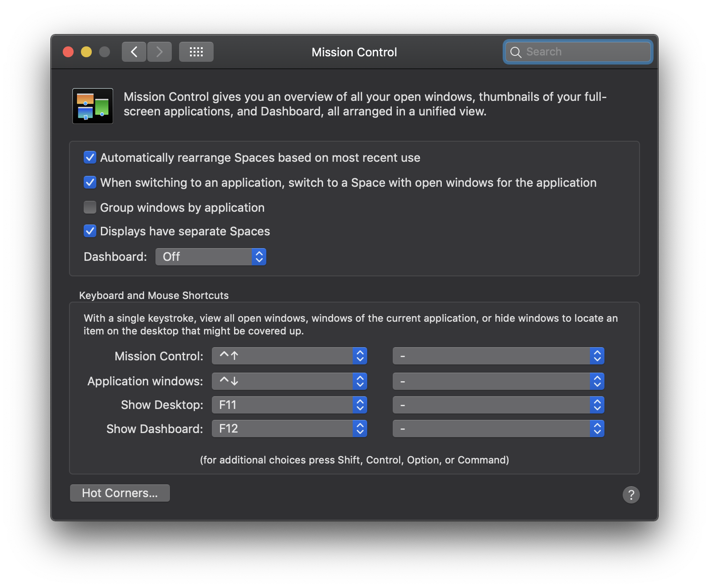Go back with the left chevron button
The width and height of the screenshot is (709, 588).
134,52
